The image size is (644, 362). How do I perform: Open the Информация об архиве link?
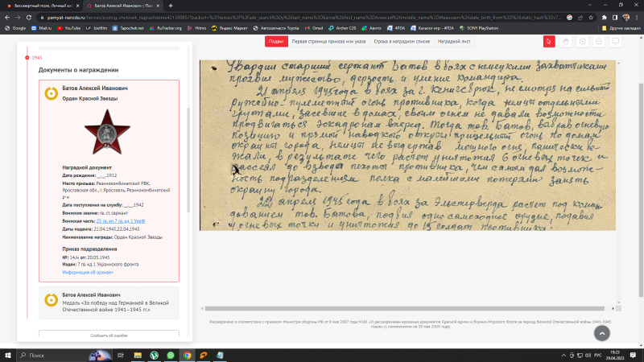[88, 273]
